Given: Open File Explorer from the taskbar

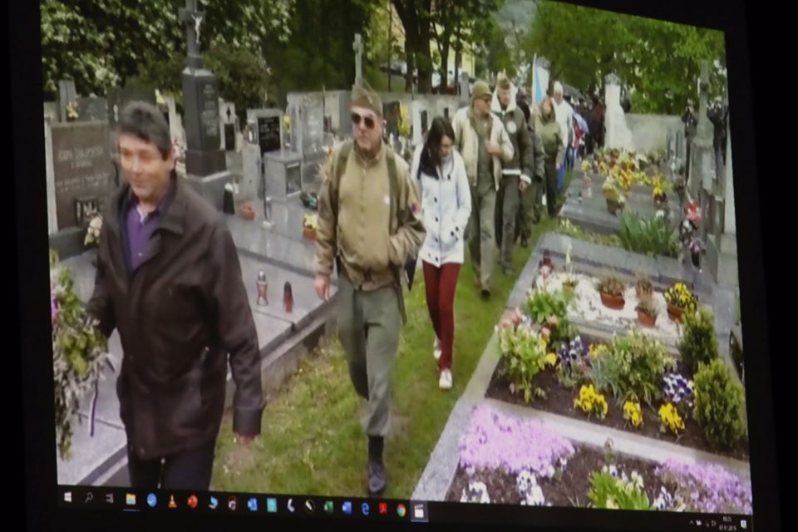Looking at the screenshot, I should [x=131, y=499].
